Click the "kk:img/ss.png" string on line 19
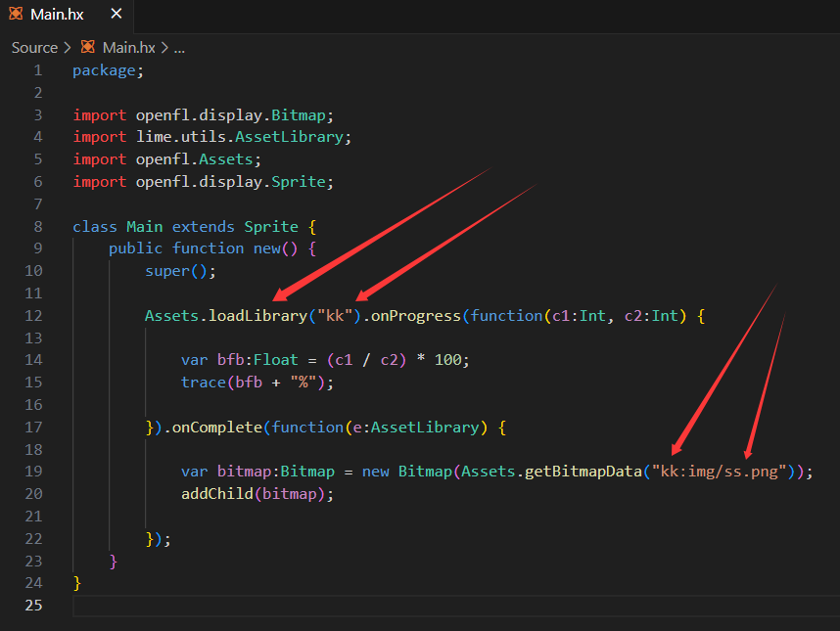The image size is (840, 631). 719,472
